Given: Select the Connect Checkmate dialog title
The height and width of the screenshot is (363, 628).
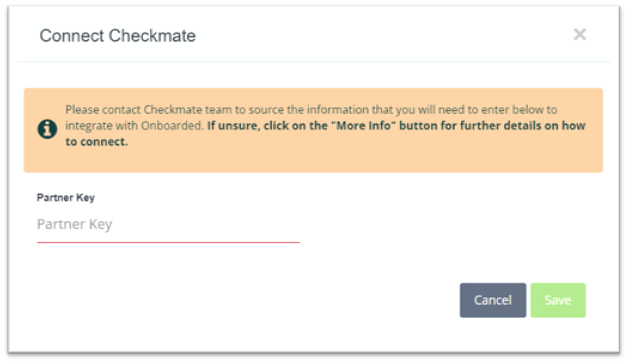Looking at the screenshot, I should click(x=117, y=36).
